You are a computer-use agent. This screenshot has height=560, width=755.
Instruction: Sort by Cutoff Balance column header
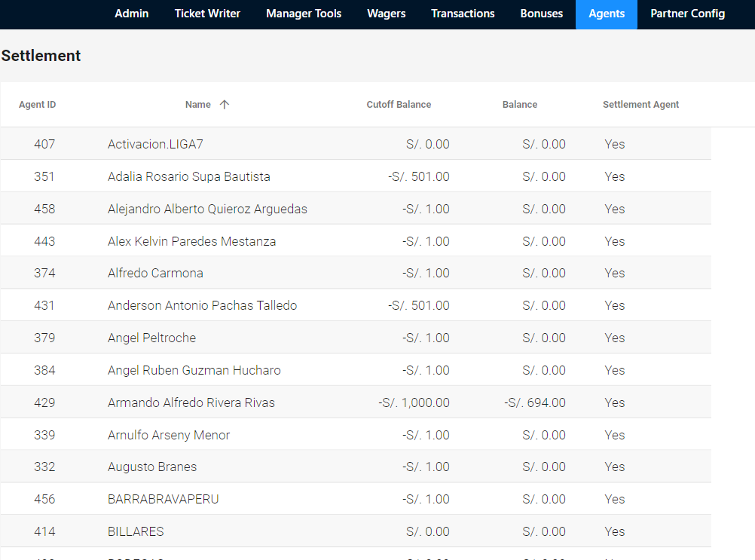click(x=399, y=105)
